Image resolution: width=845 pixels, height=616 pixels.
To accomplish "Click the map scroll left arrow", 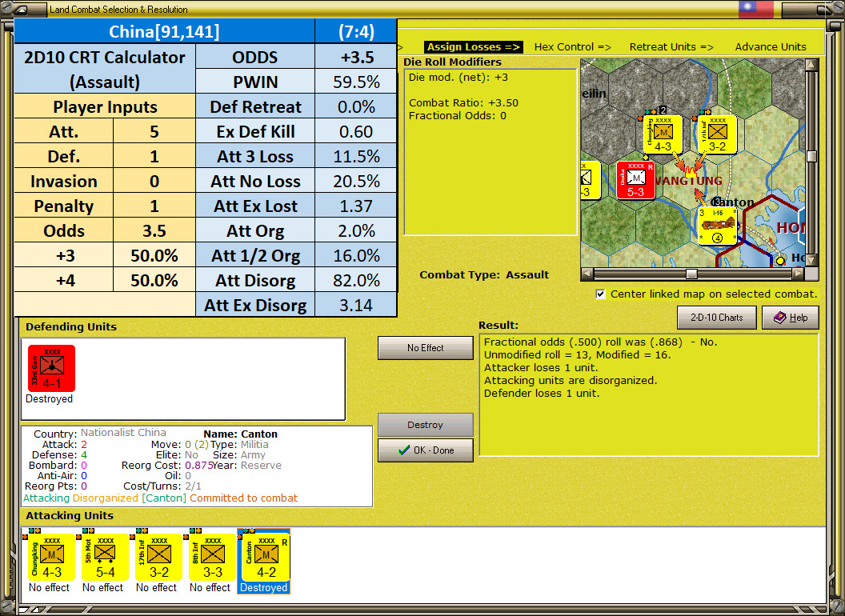I will click(x=587, y=274).
